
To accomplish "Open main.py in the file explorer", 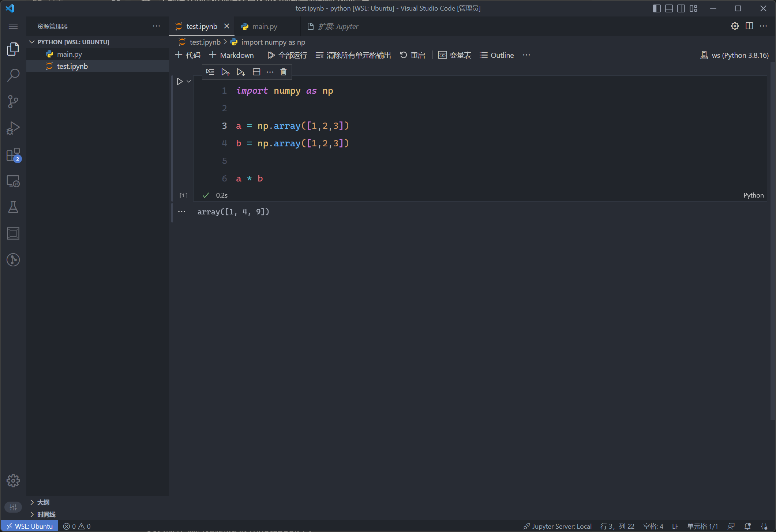I will coord(69,54).
